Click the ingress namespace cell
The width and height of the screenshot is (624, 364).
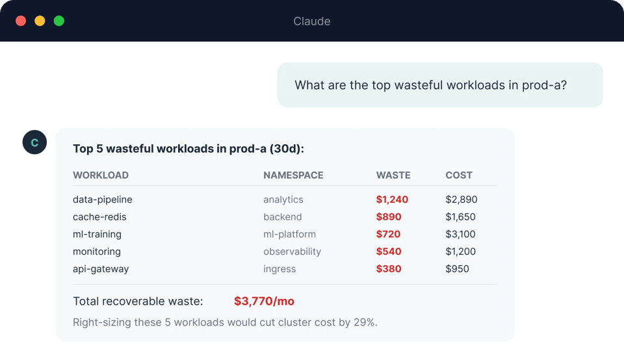[279, 269]
